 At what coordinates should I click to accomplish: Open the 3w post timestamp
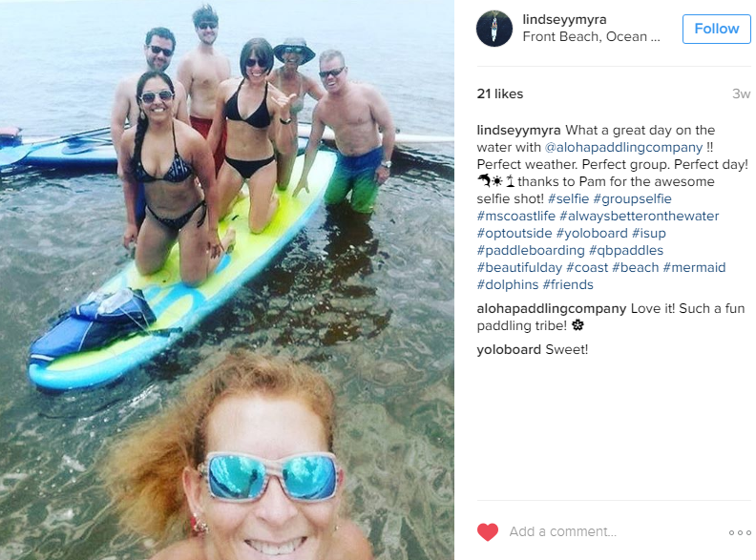click(x=741, y=94)
